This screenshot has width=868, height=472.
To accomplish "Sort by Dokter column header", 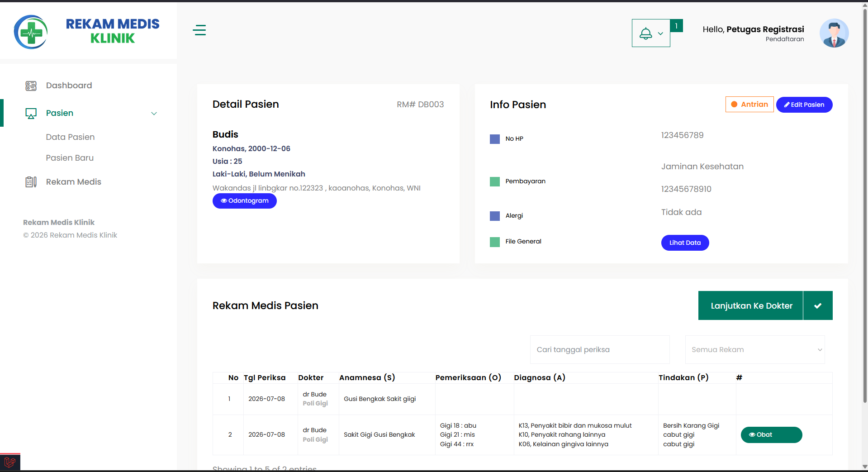I will [311, 377].
